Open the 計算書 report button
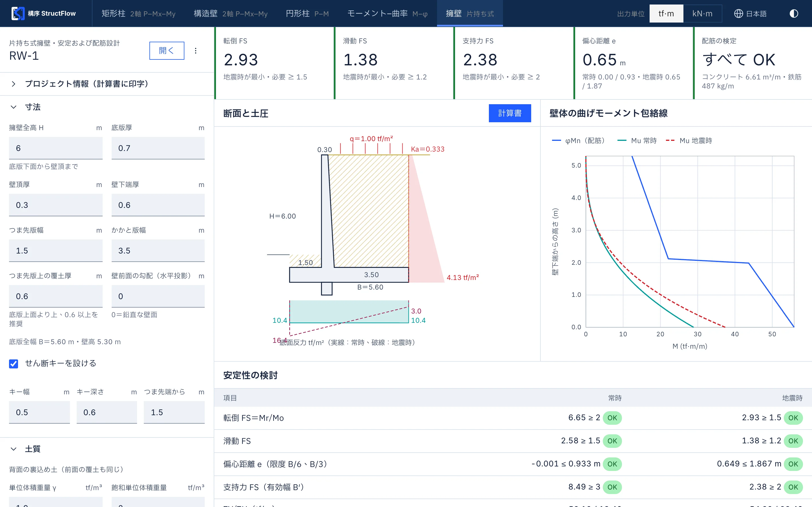This screenshot has height=507, width=812. point(510,113)
